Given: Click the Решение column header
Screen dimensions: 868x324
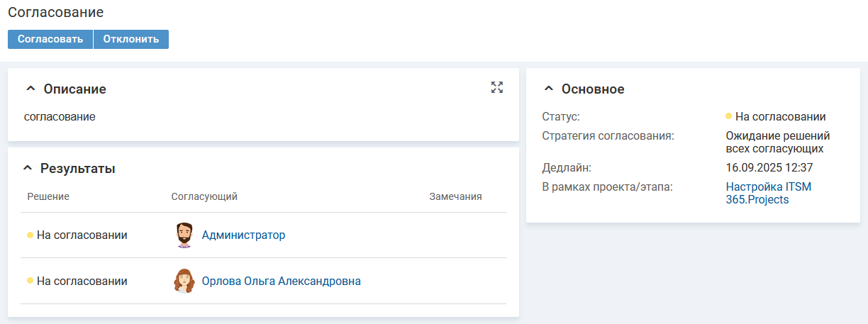Looking at the screenshot, I should coord(48,196).
